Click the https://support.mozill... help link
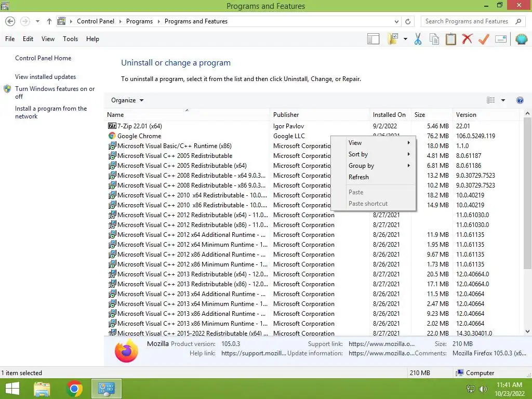The width and height of the screenshot is (532, 399). click(x=254, y=353)
